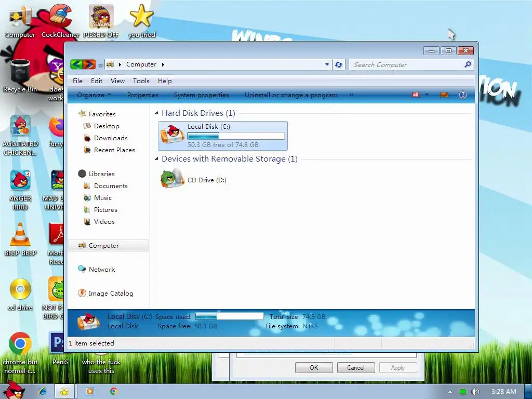Show hidden tray icons arrow
The image size is (532, 399).
(450, 392)
